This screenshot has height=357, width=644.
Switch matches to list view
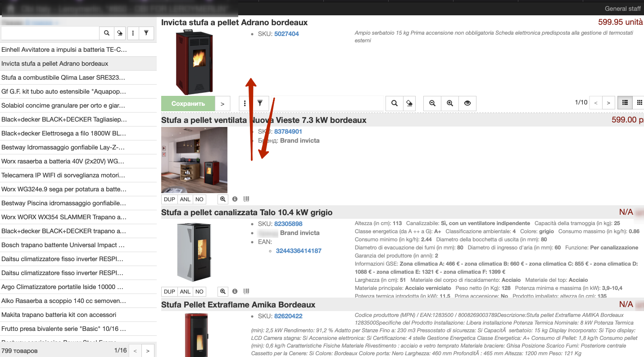[625, 103]
